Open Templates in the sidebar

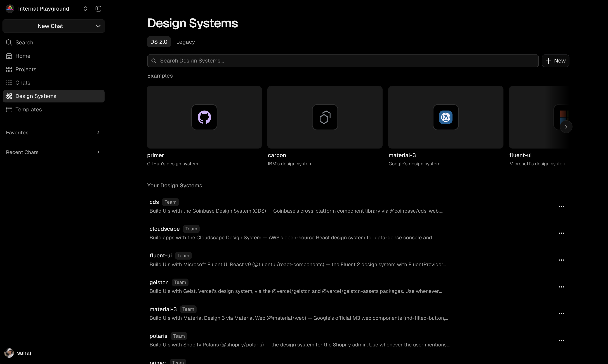(x=53, y=109)
